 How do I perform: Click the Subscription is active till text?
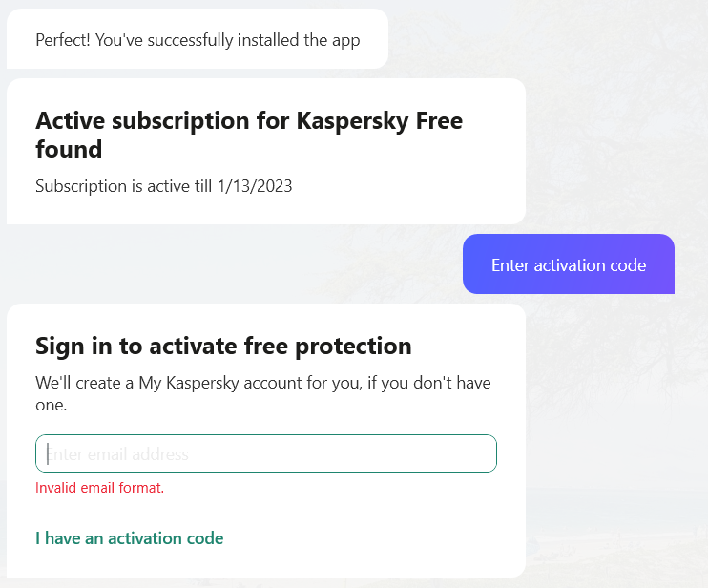pos(124,186)
